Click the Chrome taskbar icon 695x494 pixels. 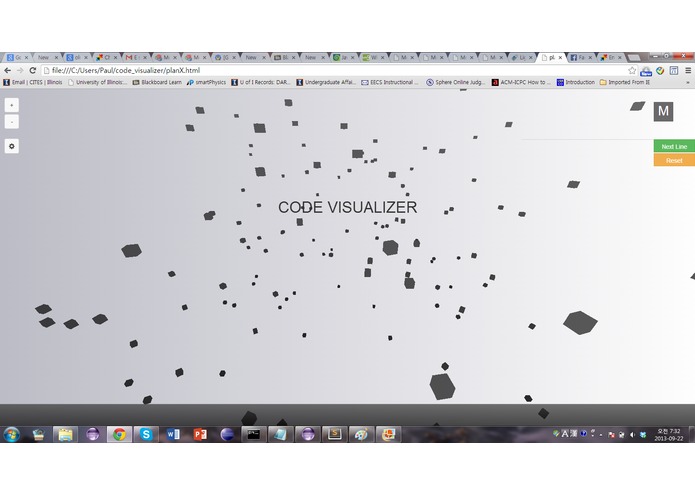[119, 435]
